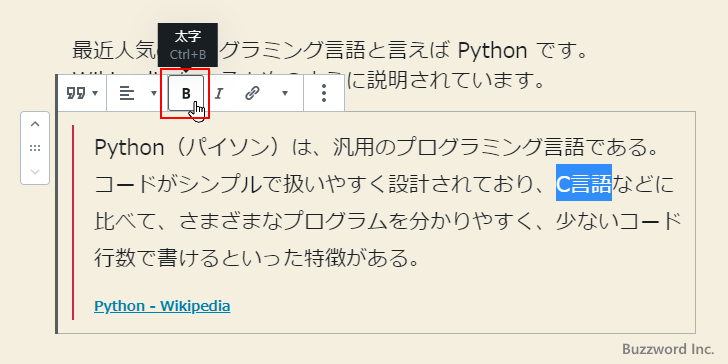This screenshot has width=728, height=364.
Task: Click the quote block type icon
Action: [x=76, y=93]
